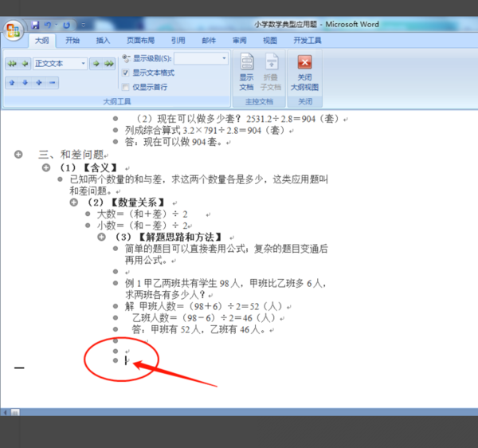Undo the last action
Image resolution: width=478 pixels, height=448 pixels.
[48, 25]
